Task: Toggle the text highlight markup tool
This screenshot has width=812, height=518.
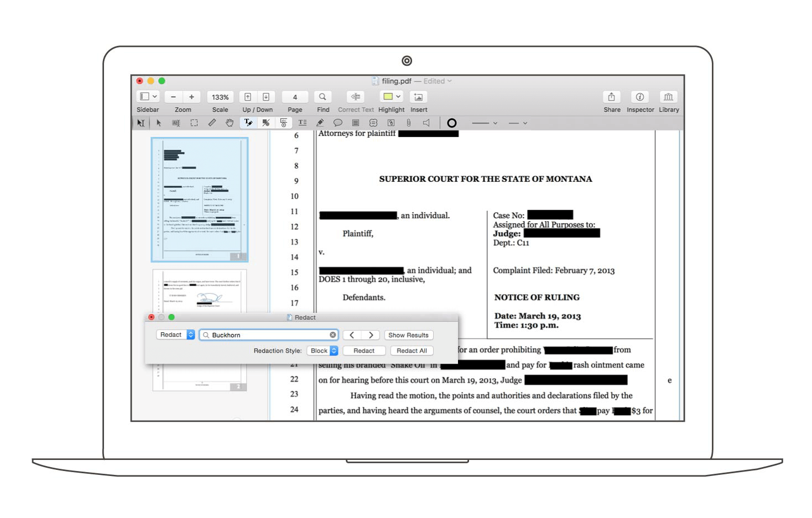Action: [x=248, y=123]
